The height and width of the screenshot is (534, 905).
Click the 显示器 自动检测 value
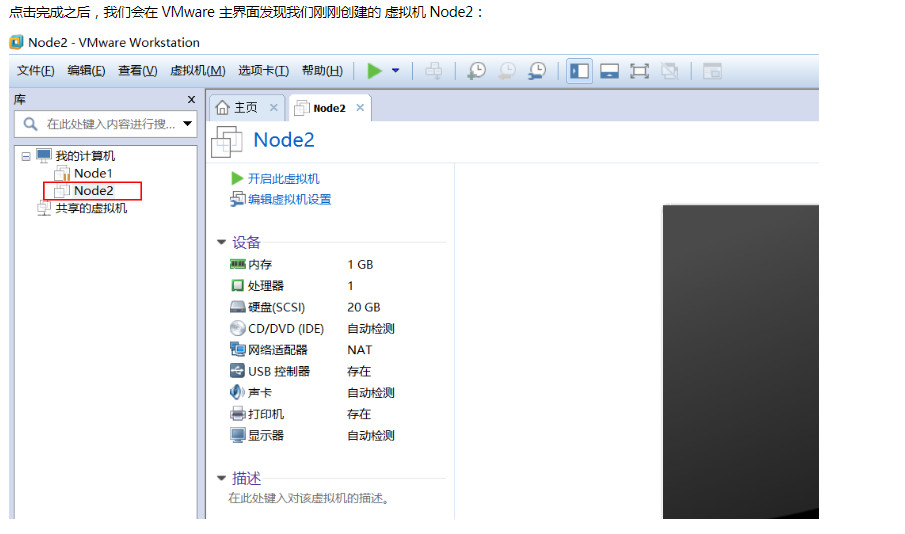(x=371, y=435)
